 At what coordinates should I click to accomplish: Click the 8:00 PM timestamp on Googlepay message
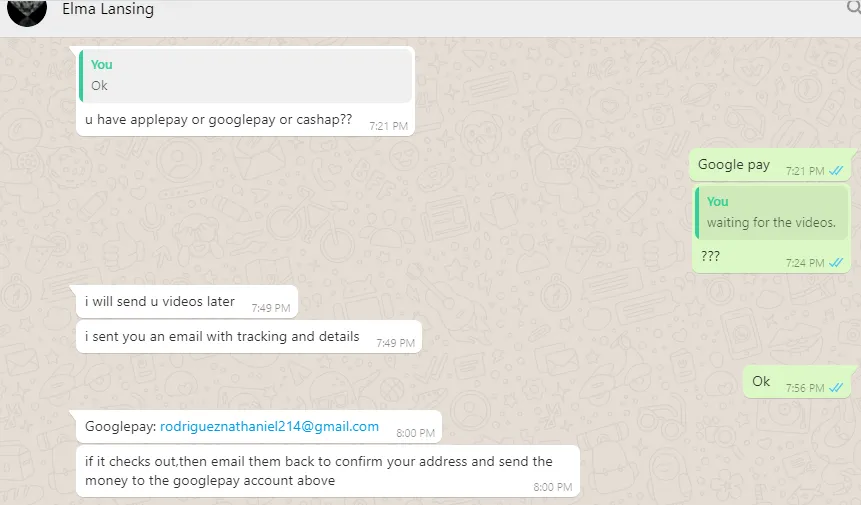coord(416,434)
